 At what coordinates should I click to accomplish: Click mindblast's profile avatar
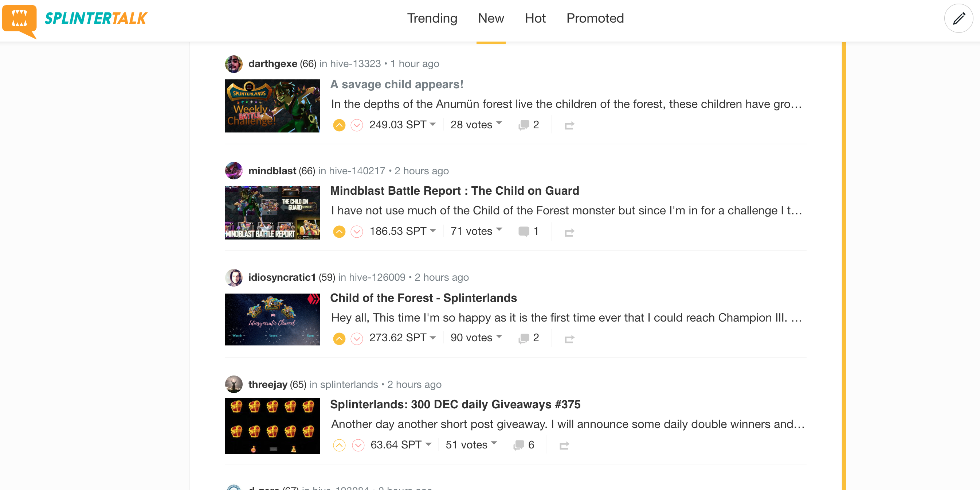[x=234, y=171]
